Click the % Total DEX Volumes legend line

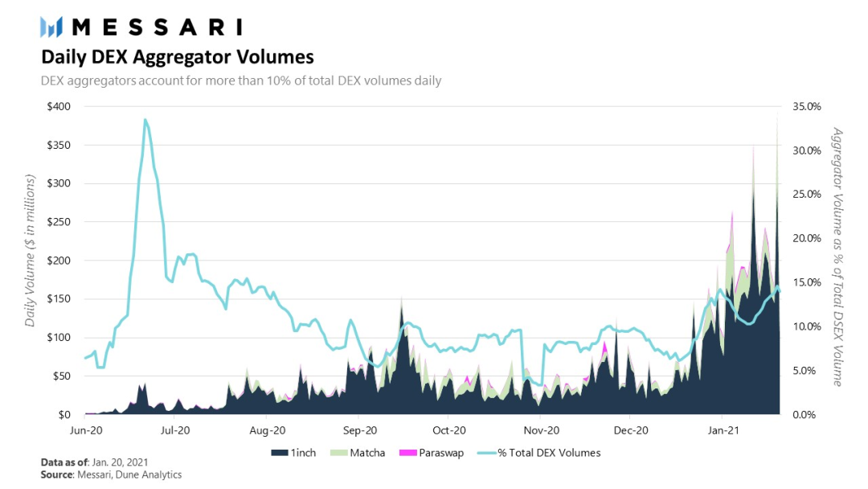[486, 453]
